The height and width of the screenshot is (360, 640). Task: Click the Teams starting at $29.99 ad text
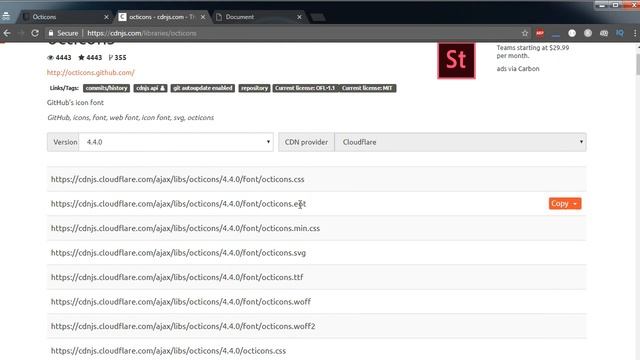tap(533, 51)
